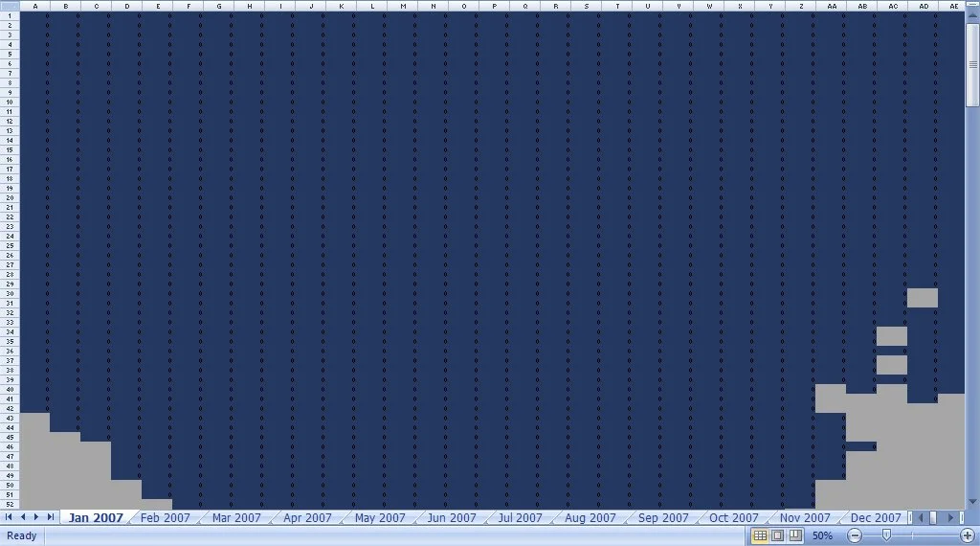This screenshot has width=980, height=546.
Task: Click horizontal scrollbar left arrow
Action: [920, 517]
